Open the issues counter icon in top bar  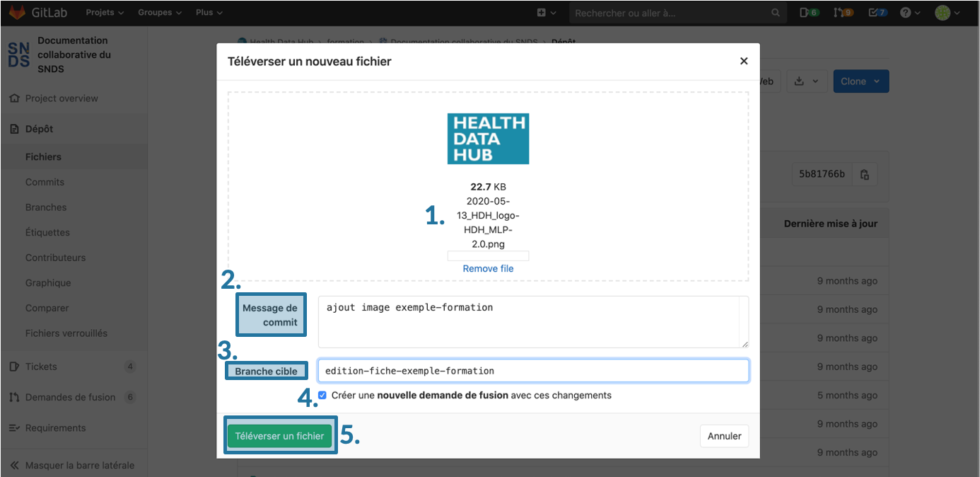pos(809,13)
